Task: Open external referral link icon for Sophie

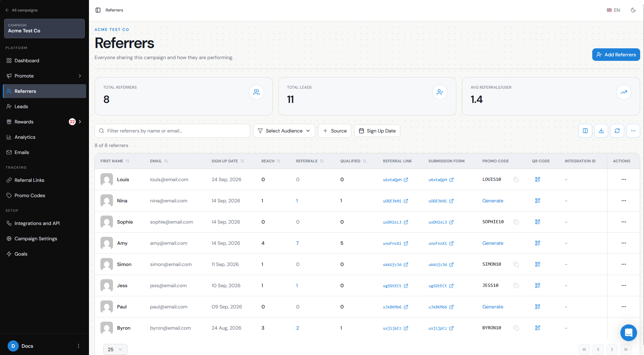Action: [406, 222]
